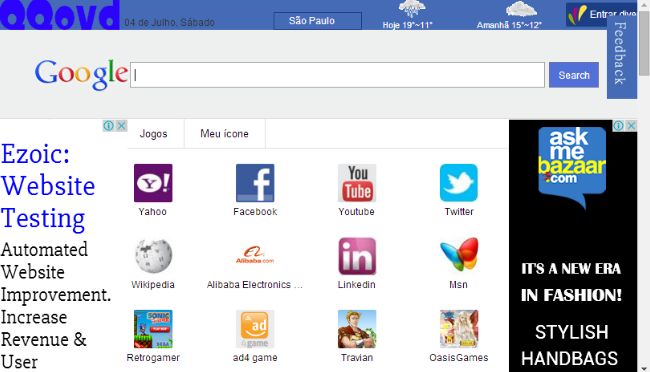This screenshot has width=650, height=372.
Task: Open the Yahoo shortcut icon
Action: pos(153,183)
